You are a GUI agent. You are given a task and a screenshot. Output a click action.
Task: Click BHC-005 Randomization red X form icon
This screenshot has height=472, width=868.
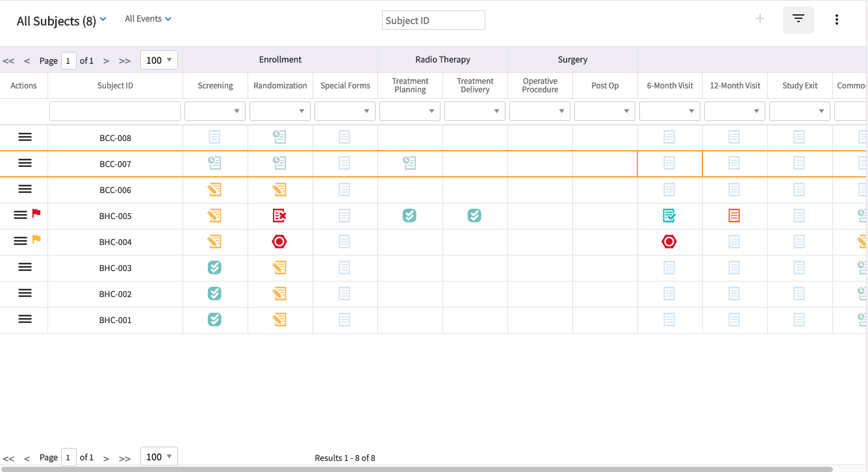point(279,216)
